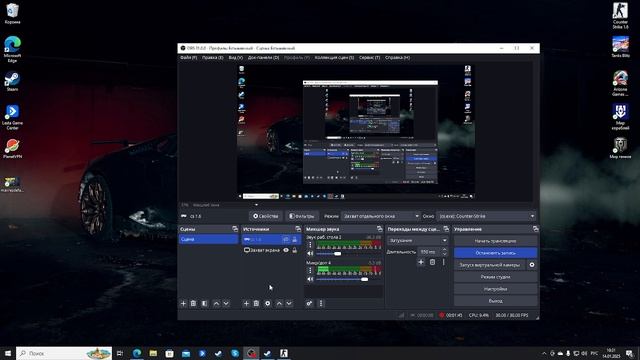Open Counter Strike 1.6 desktop shortcut

pyautogui.click(x=620, y=15)
